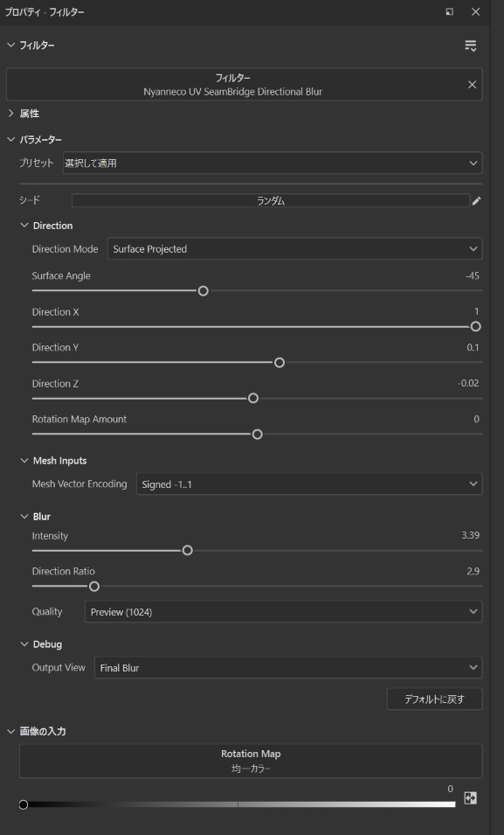Click the ランダム seed button
Image resolution: width=504 pixels, height=835 pixels.
click(x=271, y=201)
